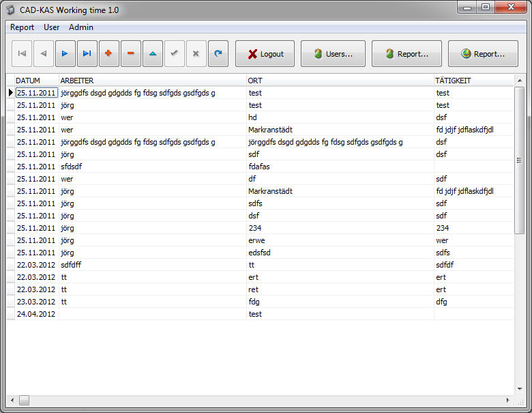Open the Report menu
Image resolution: width=532 pixels, height=413 pixels.
pos(23,27)
